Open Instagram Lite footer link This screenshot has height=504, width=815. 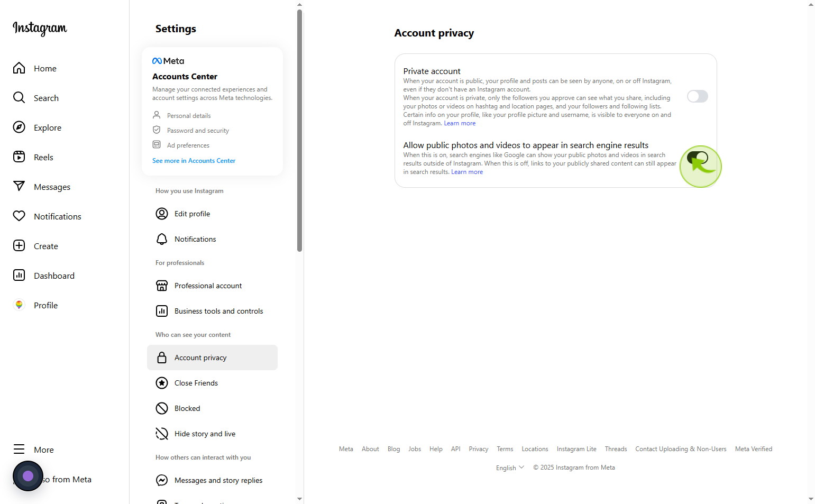click(x=576, y=449)
